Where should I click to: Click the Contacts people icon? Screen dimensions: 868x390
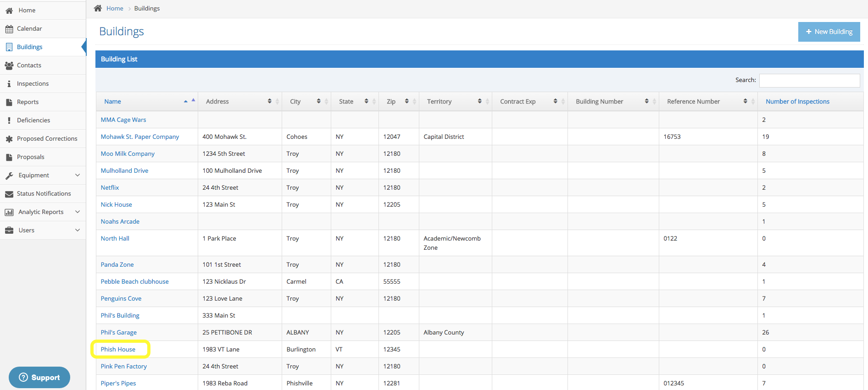(9, 66)
